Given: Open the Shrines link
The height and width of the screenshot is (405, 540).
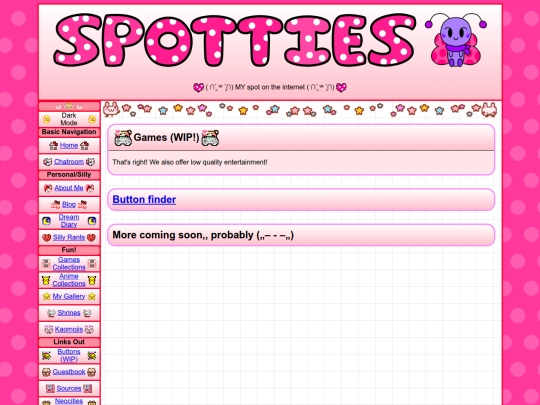Looking at the screenshot, I should pyautogui.click(x=69, y=313).
